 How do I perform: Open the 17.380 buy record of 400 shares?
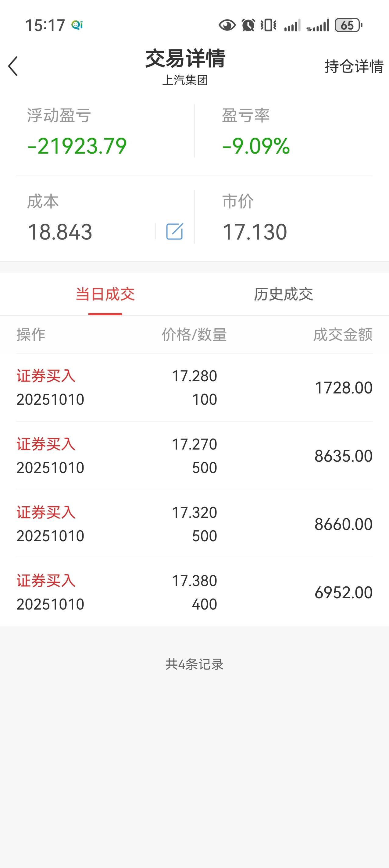pos(194,592)
